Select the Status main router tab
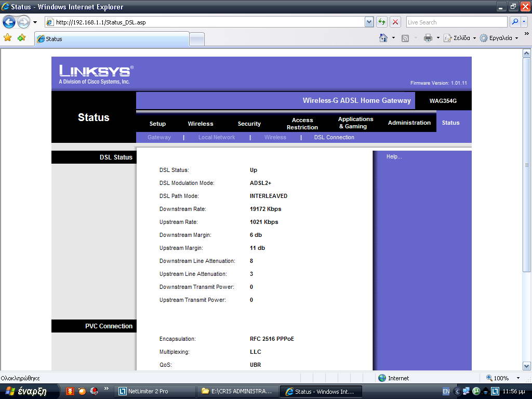532x399 pixels. click(x=450, y=123)
